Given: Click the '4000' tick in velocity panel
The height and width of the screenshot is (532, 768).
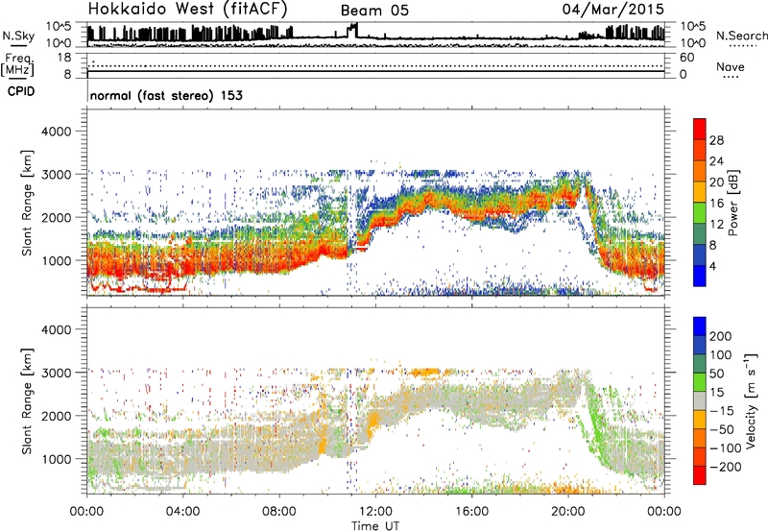Looking at the screenshot, I should tap(57, 329).
